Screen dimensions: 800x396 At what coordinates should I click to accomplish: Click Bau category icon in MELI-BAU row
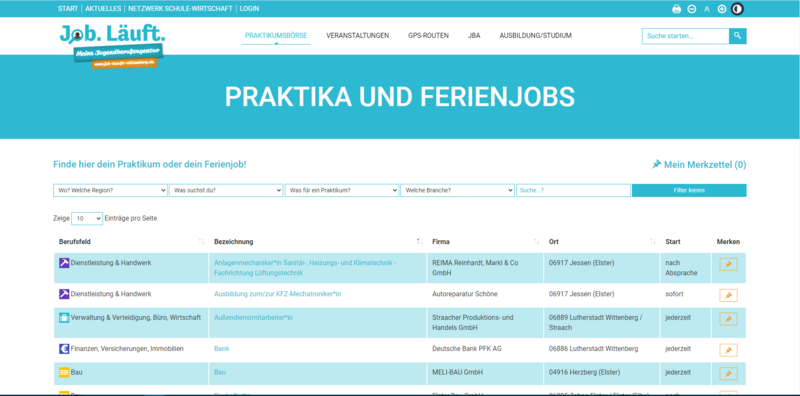(64, 373)
